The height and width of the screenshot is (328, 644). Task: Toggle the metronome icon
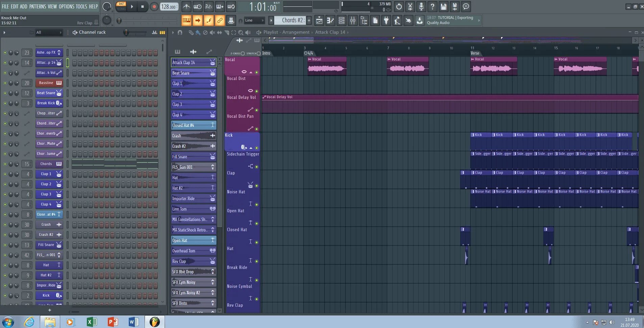pyautogui.click(x=186, y=6)
